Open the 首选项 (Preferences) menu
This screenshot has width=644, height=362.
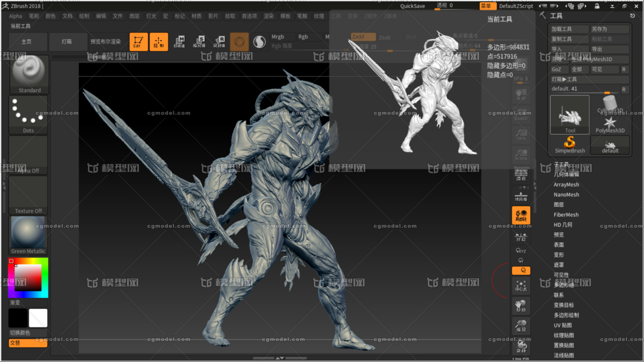coord(249,16)
